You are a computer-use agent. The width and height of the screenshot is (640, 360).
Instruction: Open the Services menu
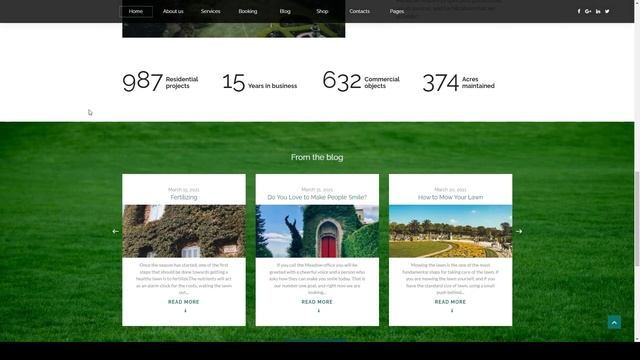click(x=211, y=11)
